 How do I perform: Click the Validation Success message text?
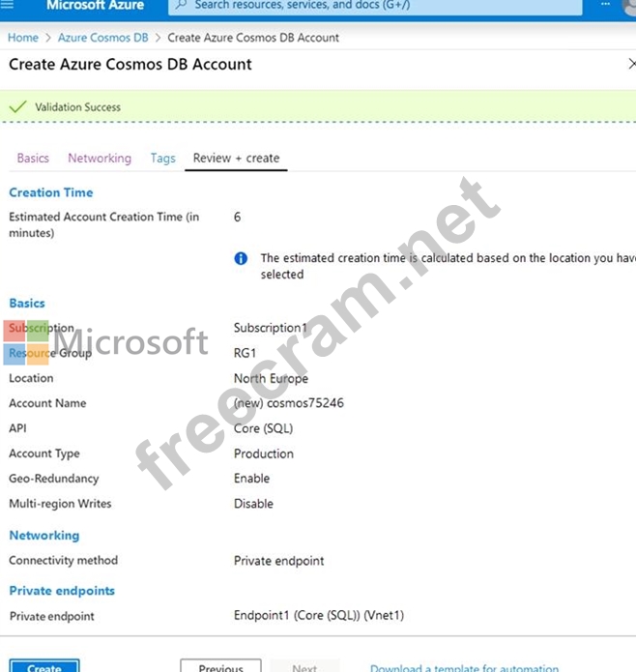pos(78,107)
